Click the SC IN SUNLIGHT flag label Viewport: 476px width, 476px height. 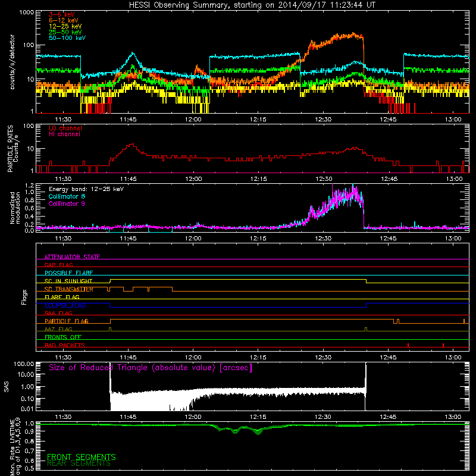(x=68, y=281)
